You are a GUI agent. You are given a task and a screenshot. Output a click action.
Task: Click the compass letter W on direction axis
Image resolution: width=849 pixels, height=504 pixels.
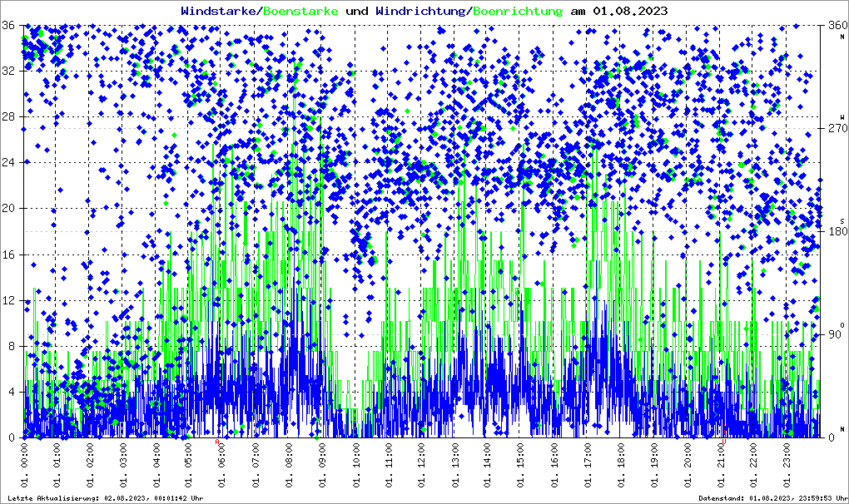tap(842, 117)
